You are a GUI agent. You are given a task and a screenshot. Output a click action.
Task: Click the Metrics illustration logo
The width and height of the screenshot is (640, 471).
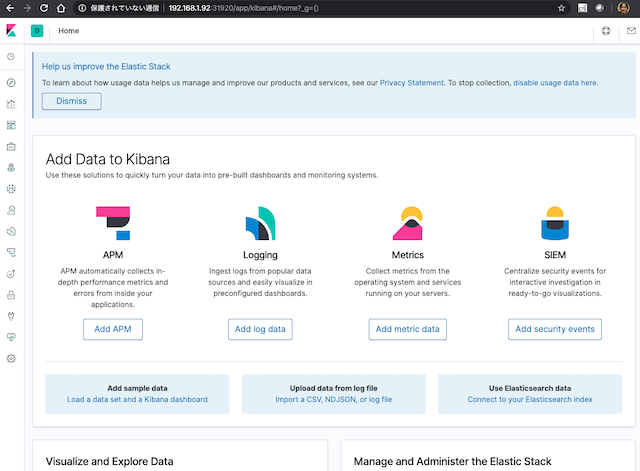click(408, 223)
